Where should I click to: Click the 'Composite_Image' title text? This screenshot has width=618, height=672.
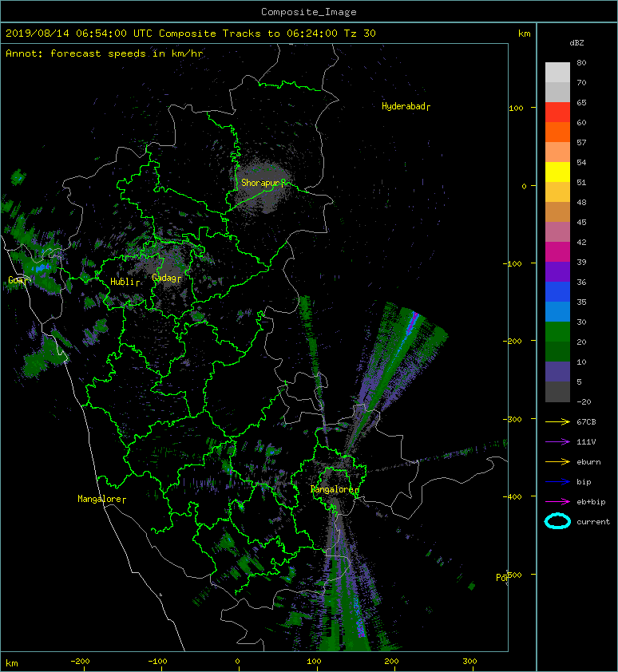pyautogui.click(x=309, y=12)
